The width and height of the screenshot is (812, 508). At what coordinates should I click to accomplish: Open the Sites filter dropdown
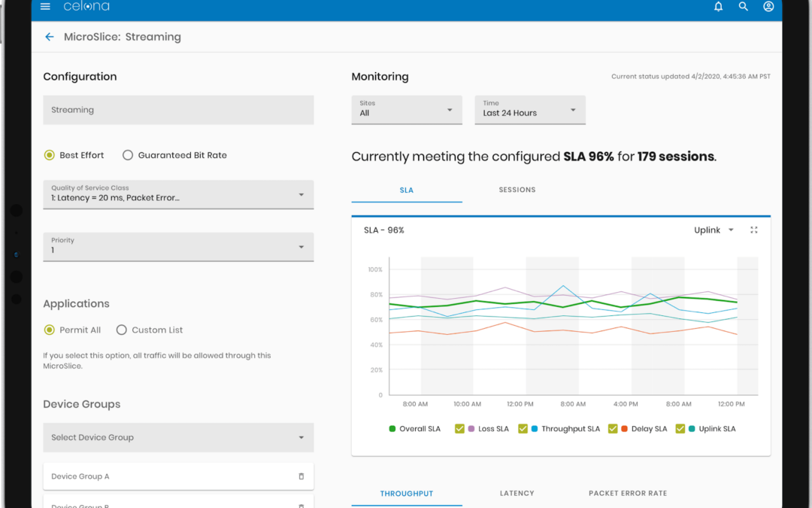pyautogui.click(x=407, y=109)
